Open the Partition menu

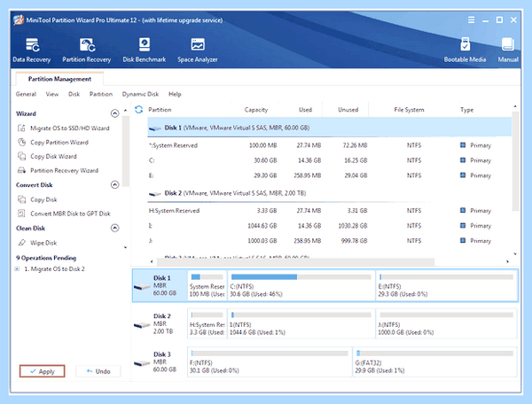[101, 94]
